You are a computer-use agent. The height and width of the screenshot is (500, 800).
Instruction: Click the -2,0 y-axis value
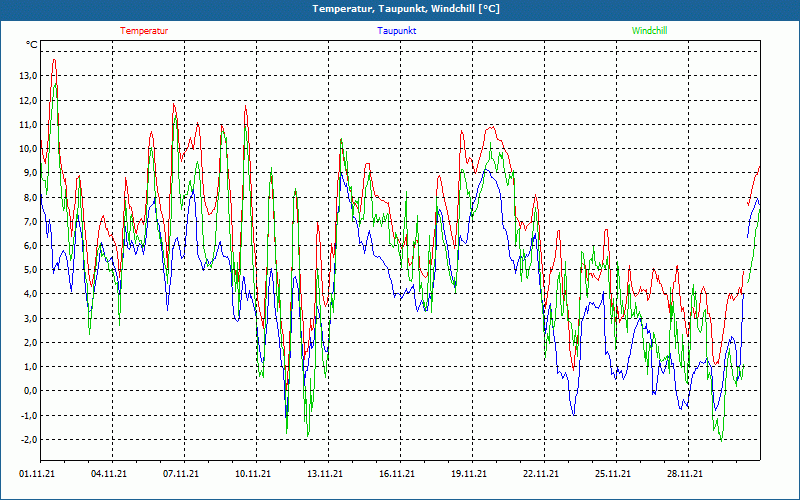29,439
